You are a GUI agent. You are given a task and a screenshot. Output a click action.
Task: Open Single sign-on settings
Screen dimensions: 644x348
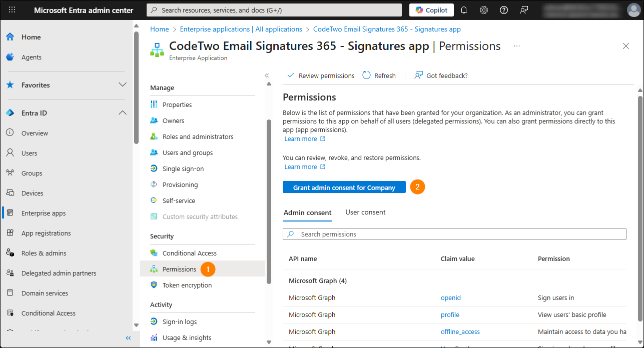pos(183,168)
